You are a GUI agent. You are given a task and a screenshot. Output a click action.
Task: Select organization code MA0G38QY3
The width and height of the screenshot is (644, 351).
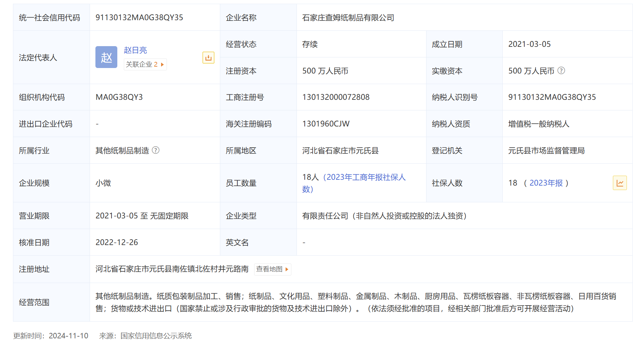click(119, 97)
